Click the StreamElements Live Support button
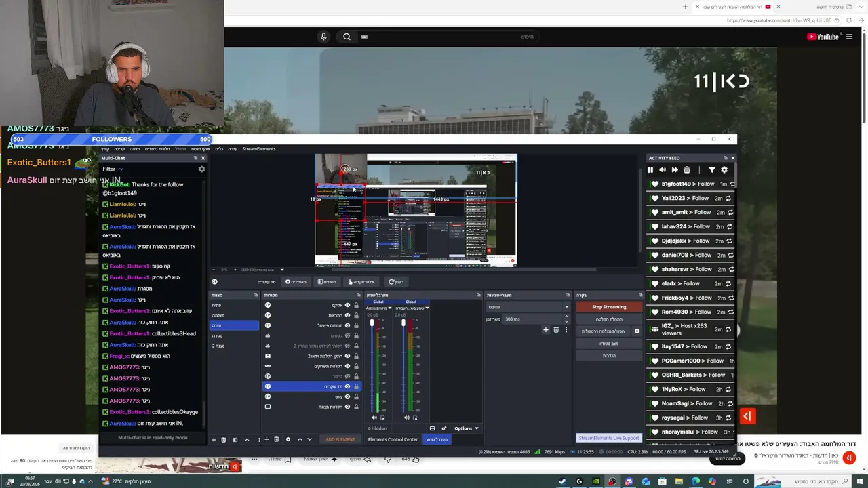 pos(609,438)
